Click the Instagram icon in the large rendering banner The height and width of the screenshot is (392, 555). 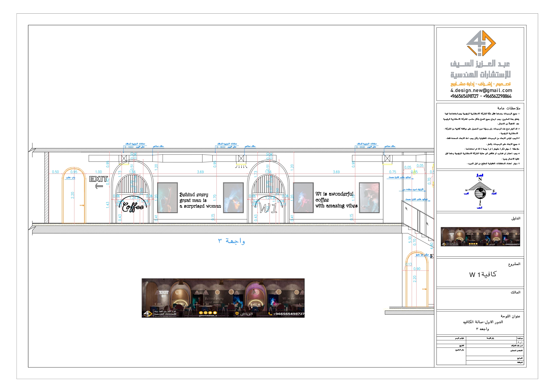205,313
